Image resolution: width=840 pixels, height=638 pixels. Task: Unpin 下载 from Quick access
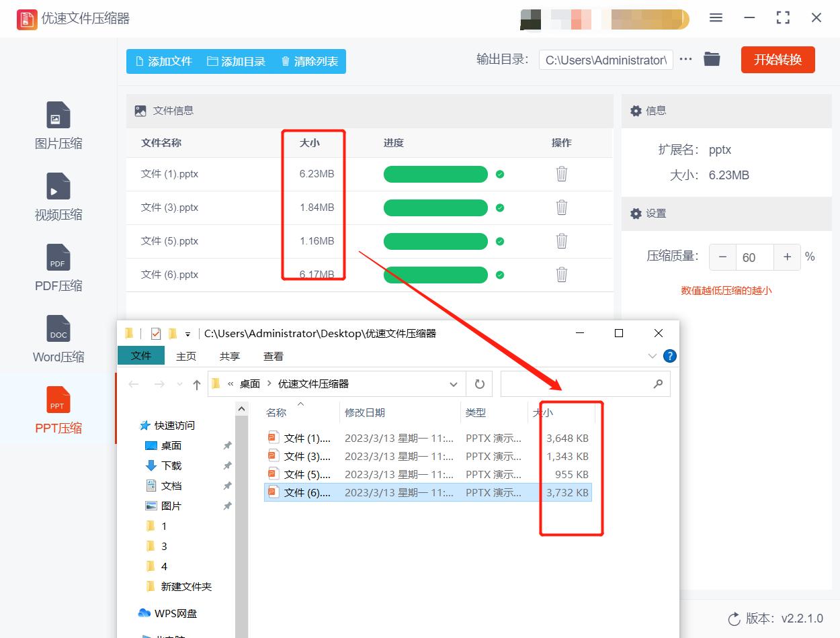(x=227, y=465)
